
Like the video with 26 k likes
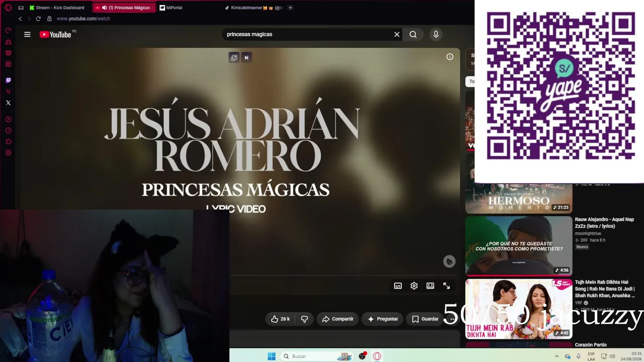280,319
